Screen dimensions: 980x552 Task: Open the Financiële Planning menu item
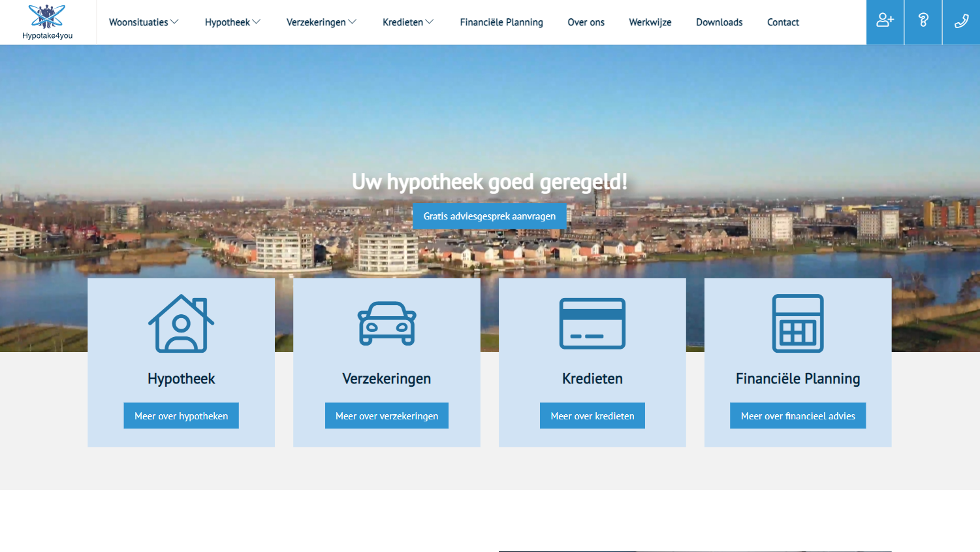click(501, 22)
